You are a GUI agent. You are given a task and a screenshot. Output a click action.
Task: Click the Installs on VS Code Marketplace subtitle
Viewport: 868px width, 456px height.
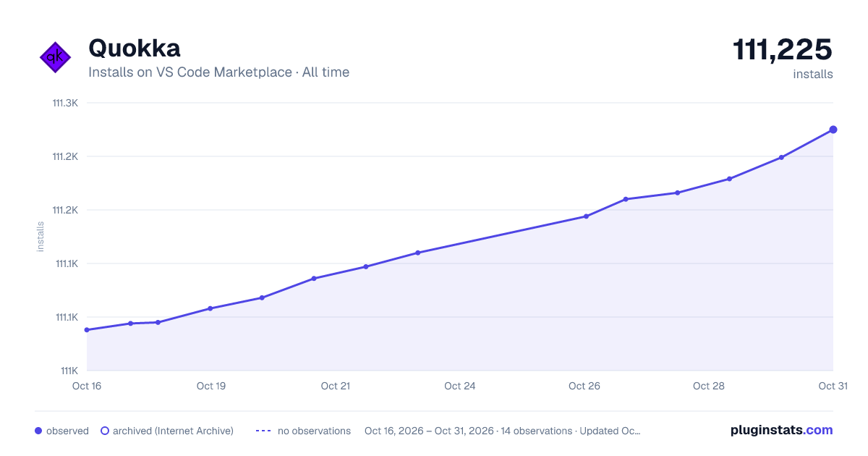click(x=218, y=72)
